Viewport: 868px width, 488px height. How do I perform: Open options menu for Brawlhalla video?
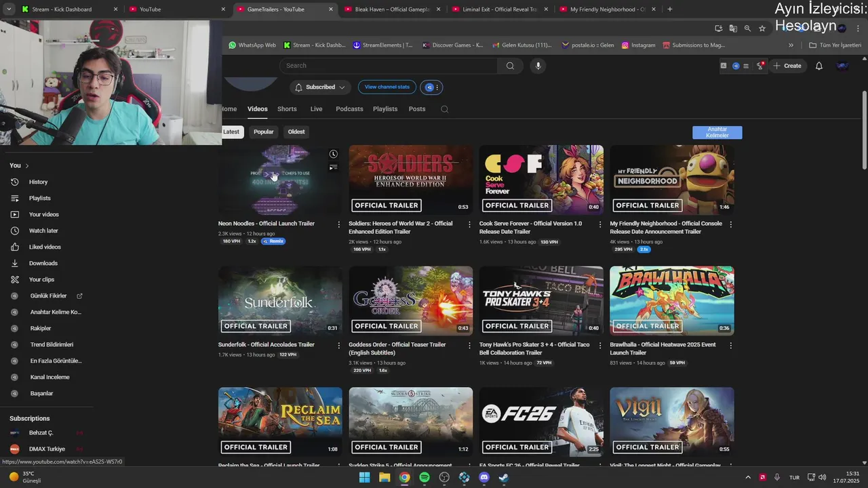[730, 345]
